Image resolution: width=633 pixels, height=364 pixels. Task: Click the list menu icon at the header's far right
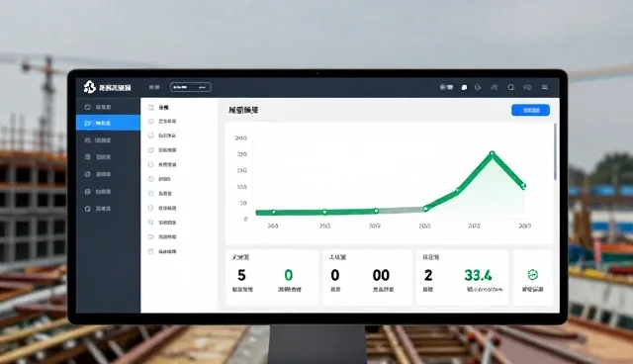pos(545,87)
